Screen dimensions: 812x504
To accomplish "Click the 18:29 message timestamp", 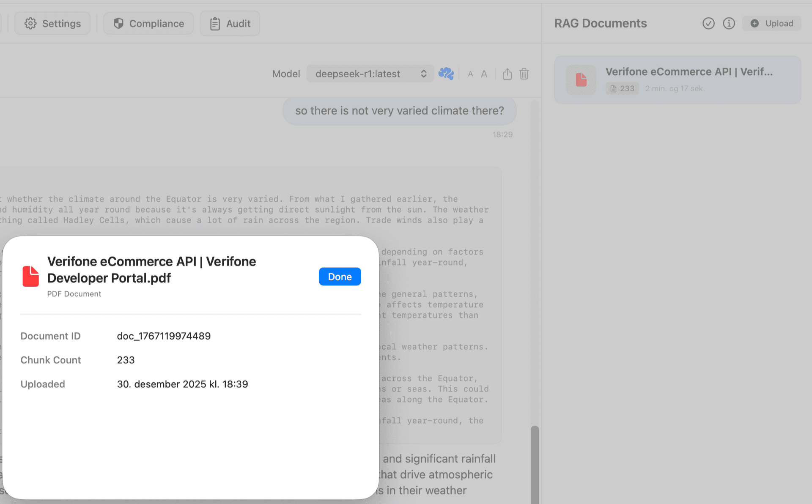I will [502, 134].
